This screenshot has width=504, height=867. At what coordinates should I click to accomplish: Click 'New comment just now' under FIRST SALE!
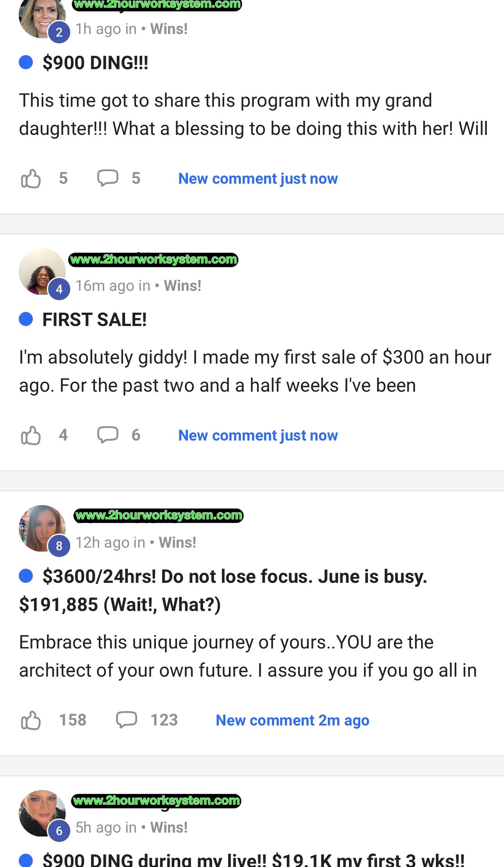pos(258,435)
